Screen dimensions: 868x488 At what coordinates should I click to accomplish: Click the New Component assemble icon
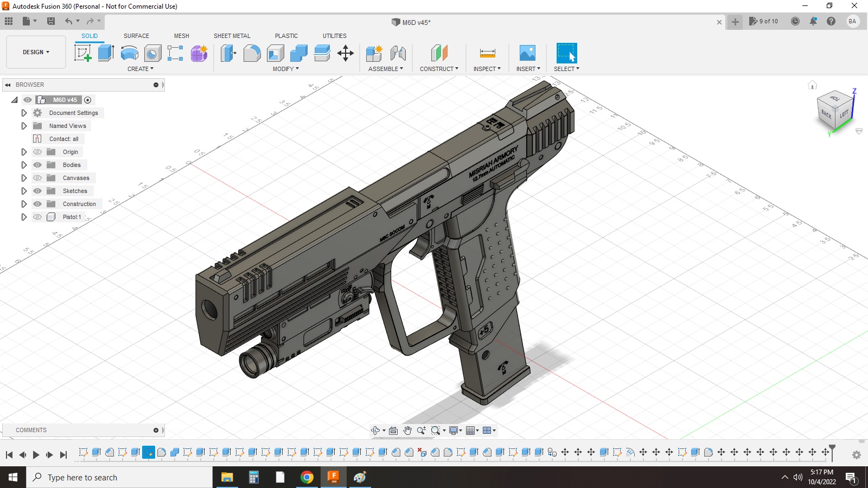374,53
